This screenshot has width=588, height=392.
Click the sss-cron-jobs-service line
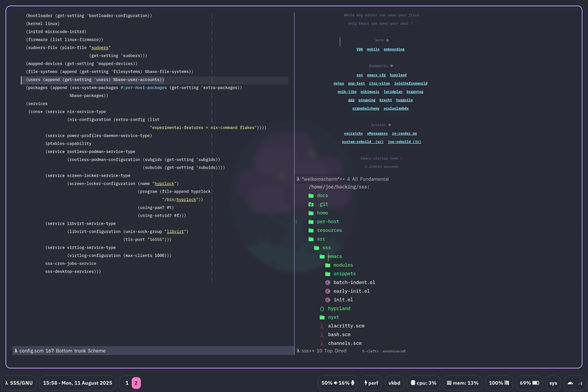(x=70, y=263)
